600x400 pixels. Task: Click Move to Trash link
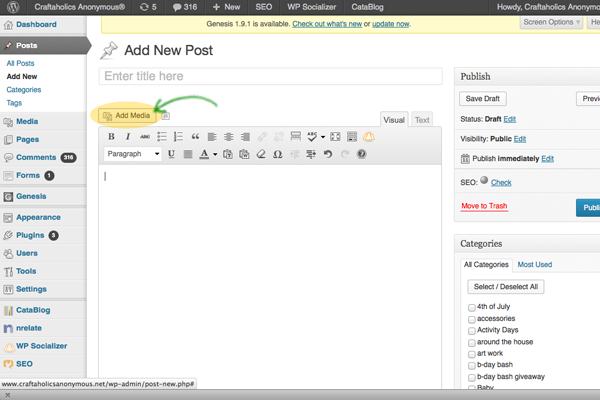pos(484,206)
